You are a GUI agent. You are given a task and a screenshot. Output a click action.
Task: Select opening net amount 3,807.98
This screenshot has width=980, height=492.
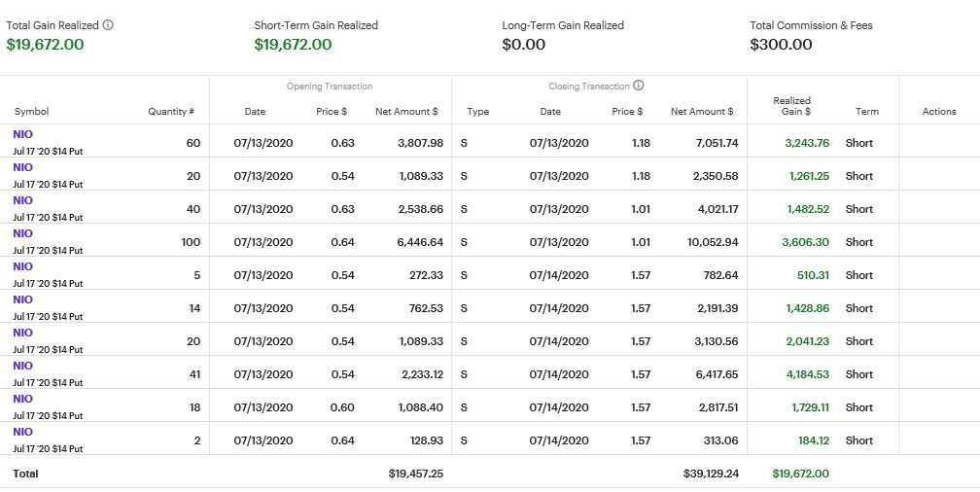pyautogui.click(x=420, y=143)
